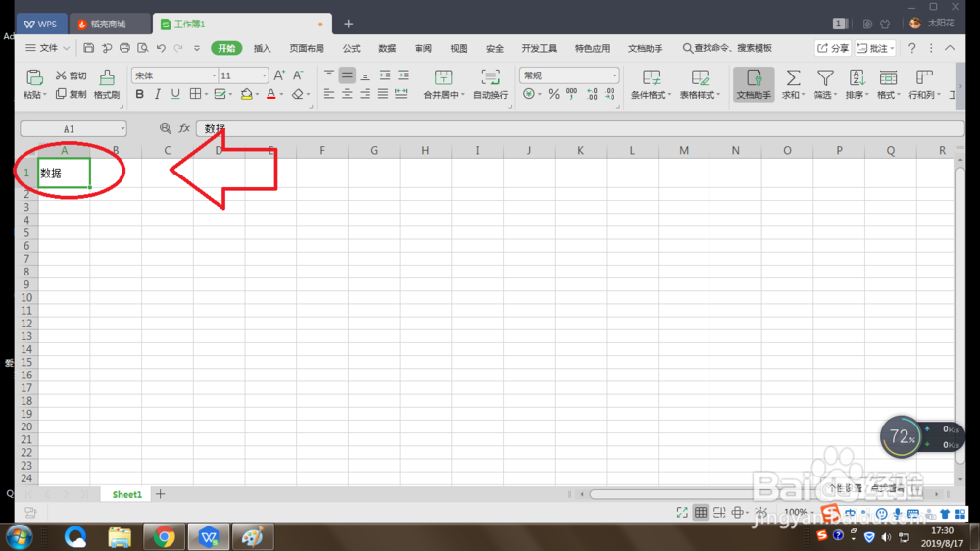Screen dimensions: 980x551
Task: Switch to the 插入 Insert tab
Action: coord(263,48)
